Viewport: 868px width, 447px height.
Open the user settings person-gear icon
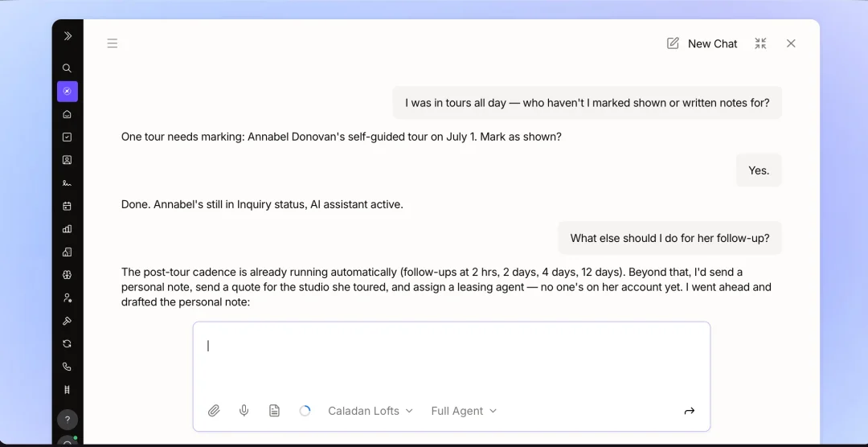(67, 298)
